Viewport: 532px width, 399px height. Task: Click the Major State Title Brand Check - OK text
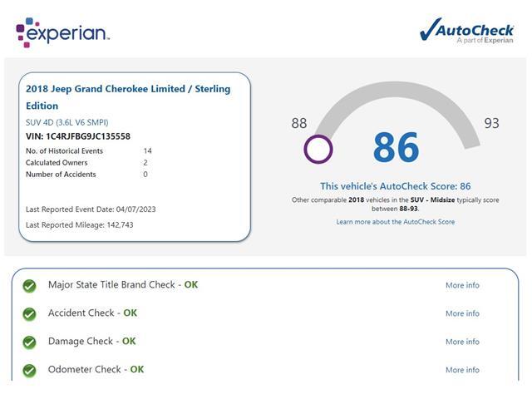pyautogui.click(x=123, y=284)
